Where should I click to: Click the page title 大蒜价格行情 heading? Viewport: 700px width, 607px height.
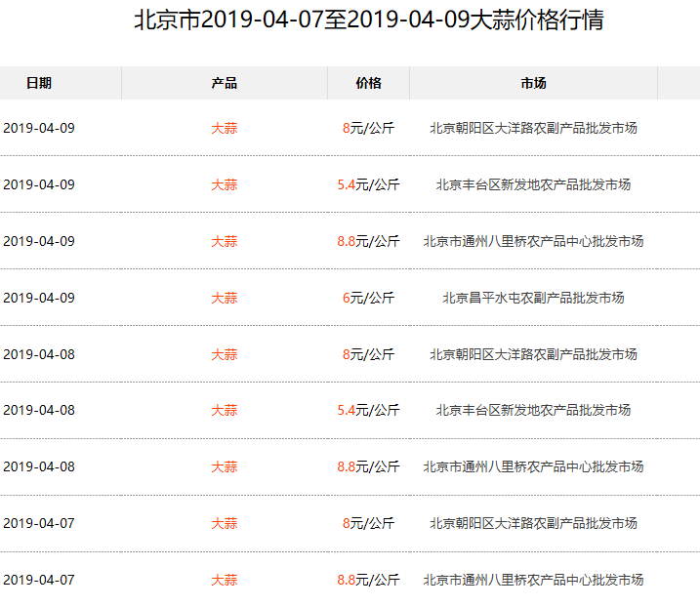coord(368,20)
